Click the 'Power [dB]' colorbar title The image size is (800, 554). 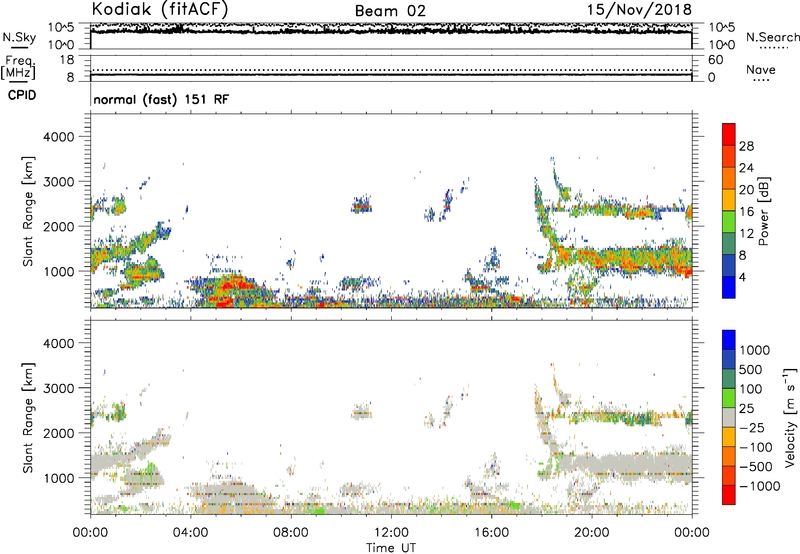click(x=763, y=211)
